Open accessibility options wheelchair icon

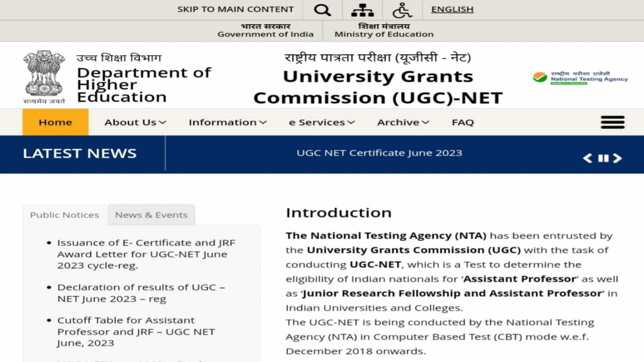pyautogui.click(x=403, y=10)
